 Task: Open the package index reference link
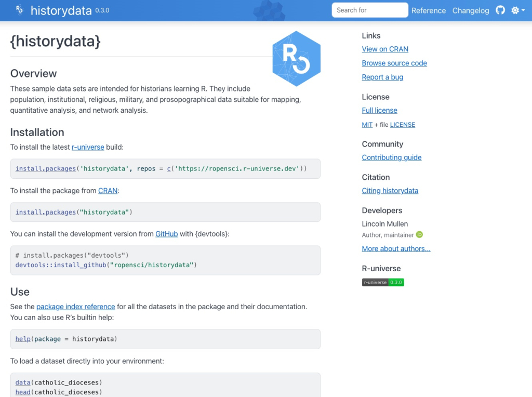click(x=76, y=307)
